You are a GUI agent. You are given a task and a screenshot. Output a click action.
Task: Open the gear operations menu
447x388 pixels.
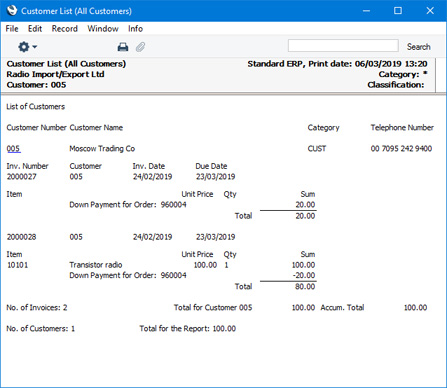pos(27,47)
